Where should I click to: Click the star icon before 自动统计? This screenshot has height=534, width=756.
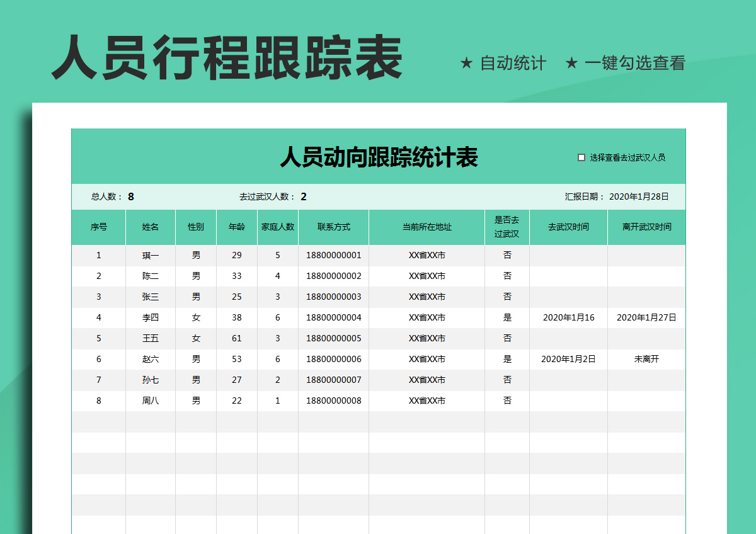(466, 62)
